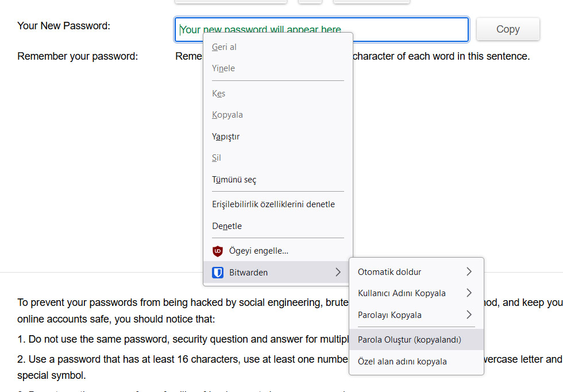Image resolution: width=563 pixels, height=392 pixels.
Task: Click the Bitwarden shield icon in the menu
Action: coord(217,272)
